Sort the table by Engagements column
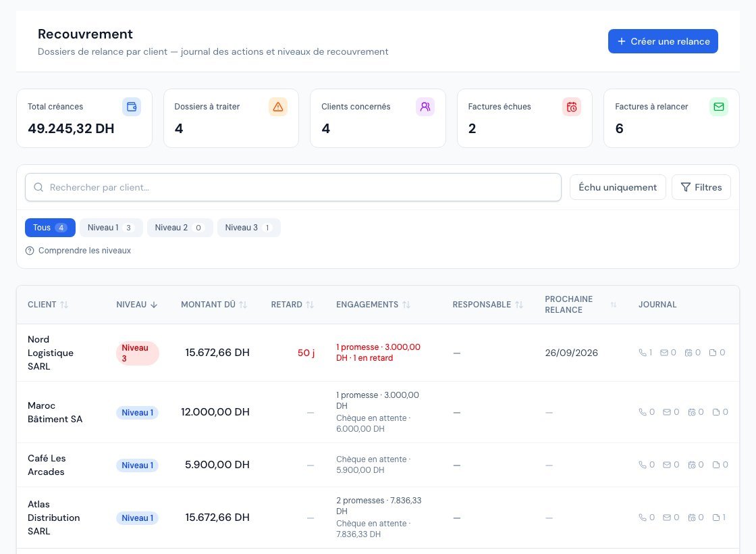 (373, 305)
